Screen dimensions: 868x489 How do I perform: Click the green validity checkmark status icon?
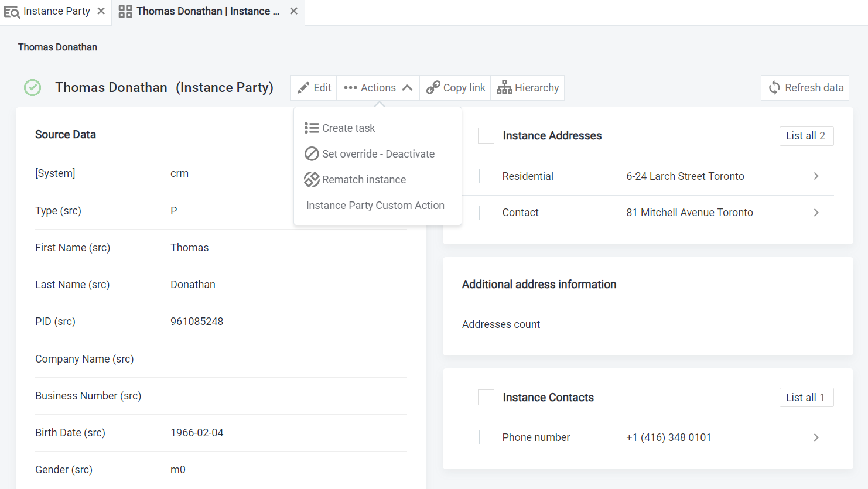33,88
